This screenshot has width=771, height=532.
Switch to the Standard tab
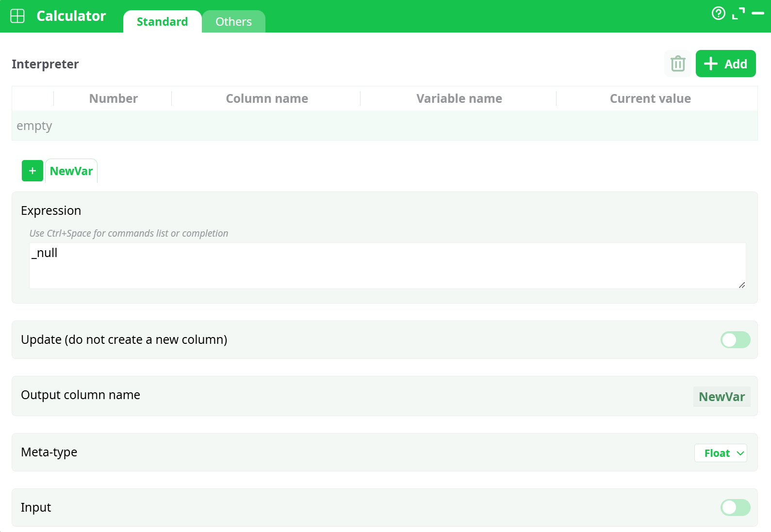(x=162, y=22)
